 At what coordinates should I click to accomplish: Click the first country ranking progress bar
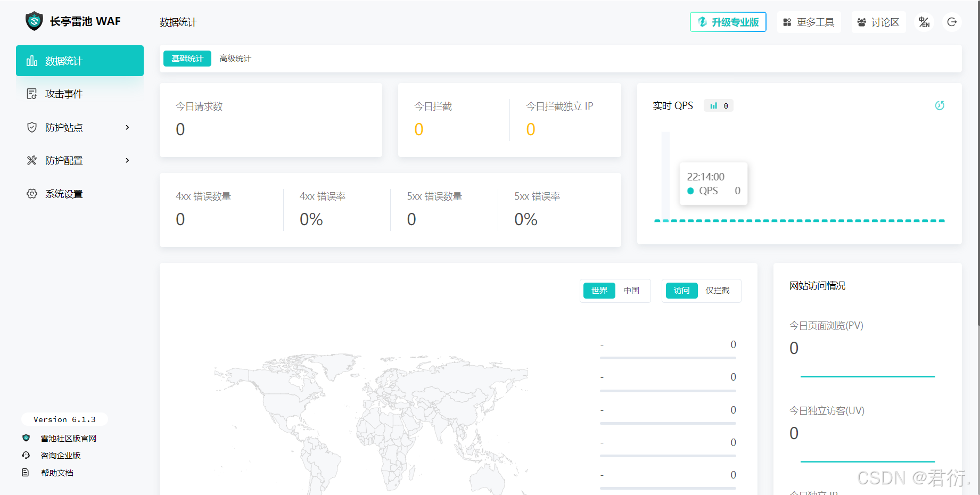[668, 358]
